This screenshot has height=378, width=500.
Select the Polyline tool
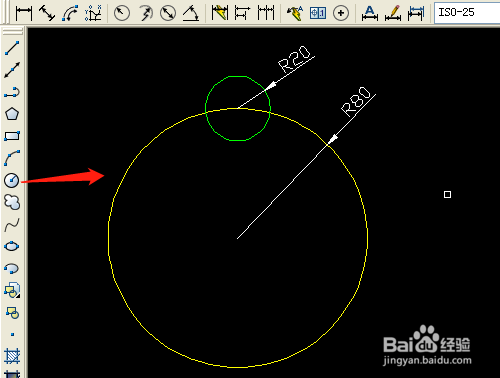click(x=12, y=92)
